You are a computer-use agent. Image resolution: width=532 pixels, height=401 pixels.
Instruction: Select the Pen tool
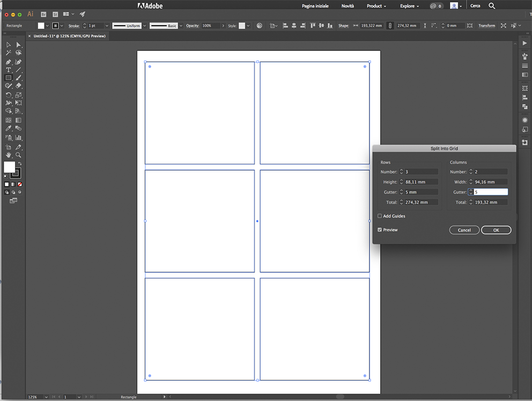tap(8, 62)
